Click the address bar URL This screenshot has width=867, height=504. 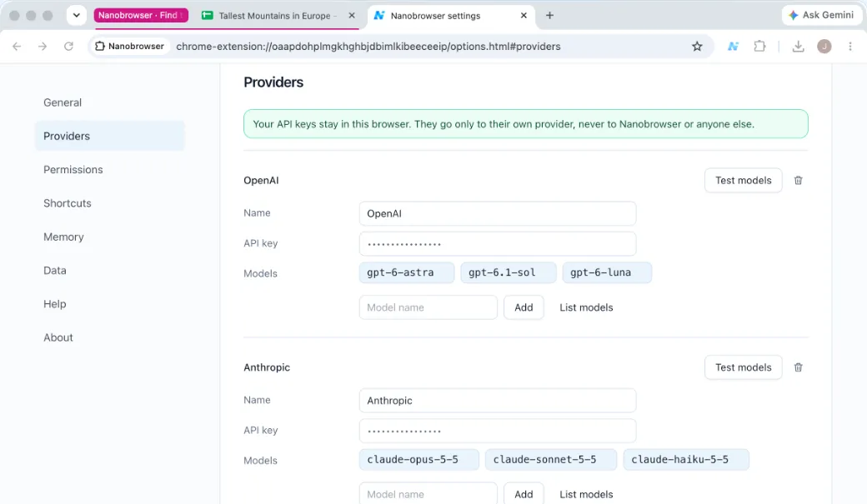[x=368, y=47]
